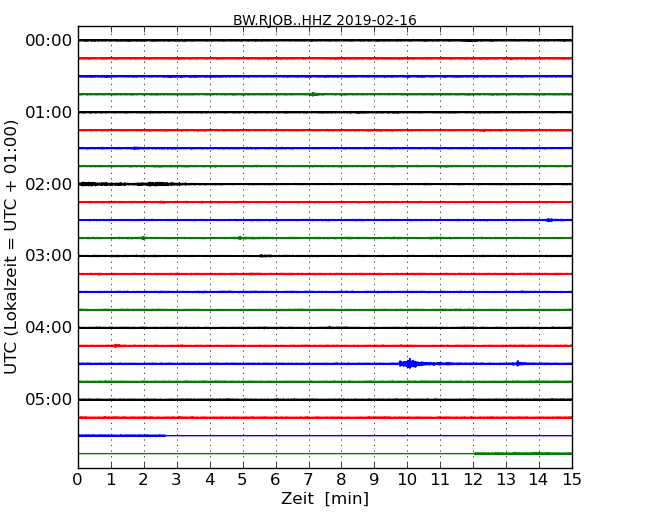650x520 pixels.
Task: Click x-axis tick label 5
Action: [243, 480]
